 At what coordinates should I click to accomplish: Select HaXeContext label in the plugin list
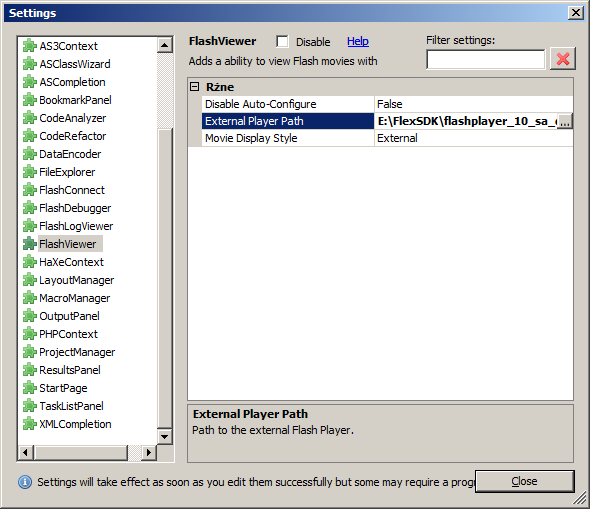(71, 262)
